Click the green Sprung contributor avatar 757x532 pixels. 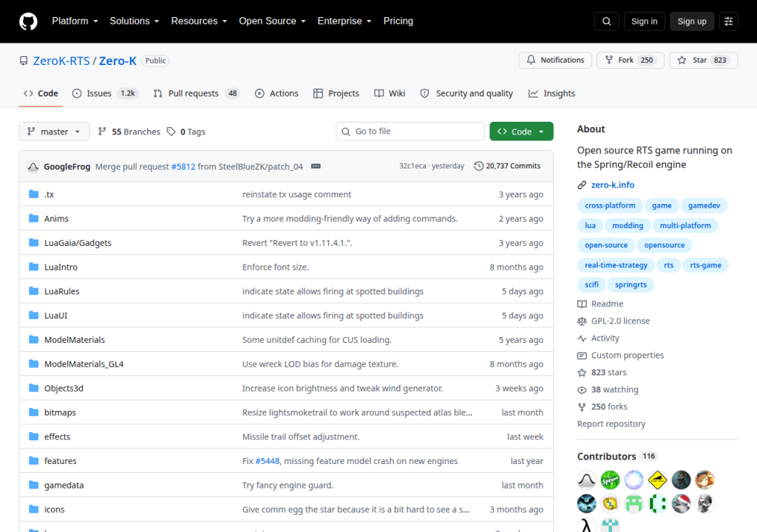(610, 480)
